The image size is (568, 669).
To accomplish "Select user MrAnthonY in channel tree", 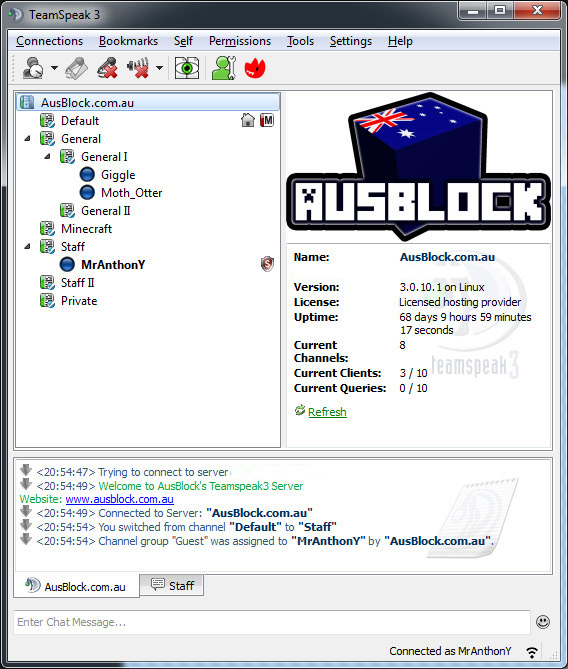I will [113, 265].
